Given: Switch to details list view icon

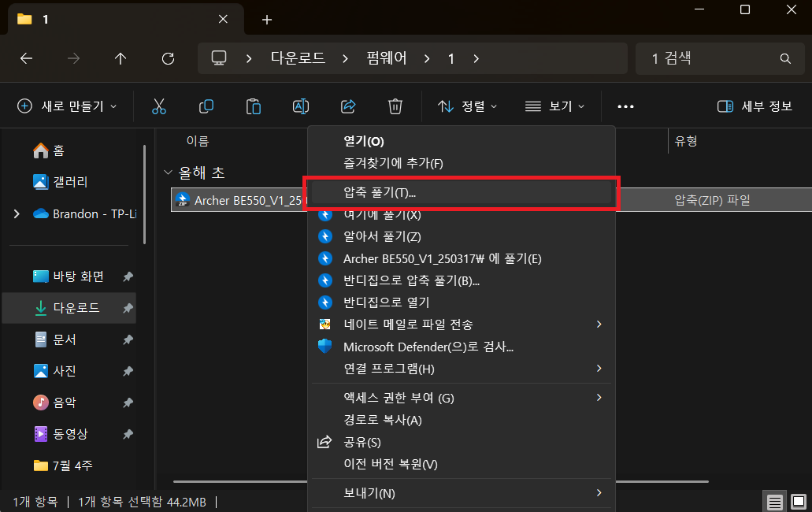Looking at the screenshot, I should coord(775,503).
